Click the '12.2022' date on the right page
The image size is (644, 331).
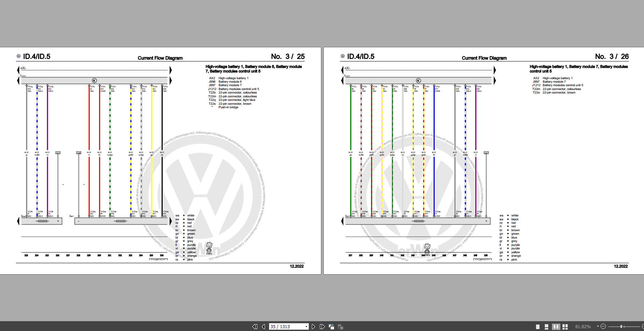[x=621, y=266]
